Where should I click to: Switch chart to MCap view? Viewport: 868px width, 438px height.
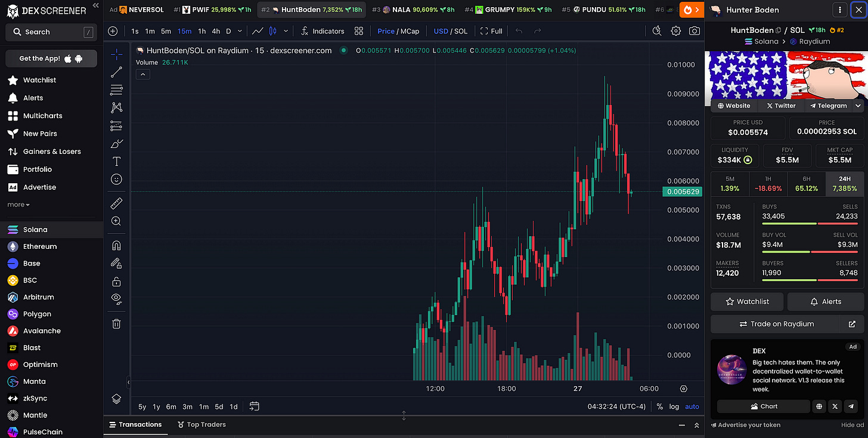(410, 31)
